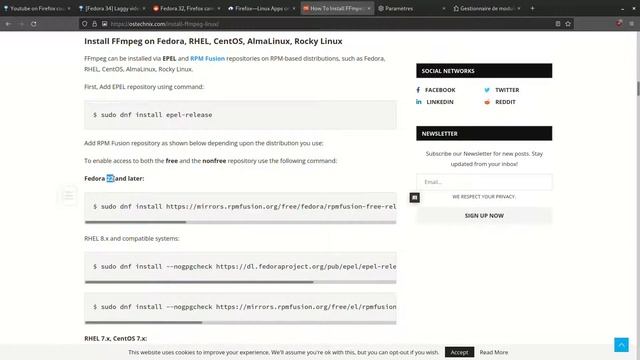
Task: Toggle reader view icon
Action: point(558,24)
